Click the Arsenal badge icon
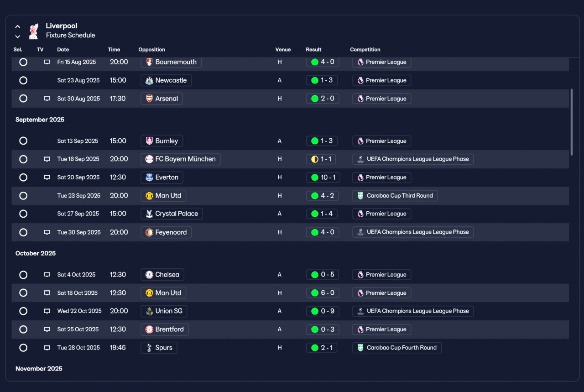584x392 pixels. click(149, 99)
